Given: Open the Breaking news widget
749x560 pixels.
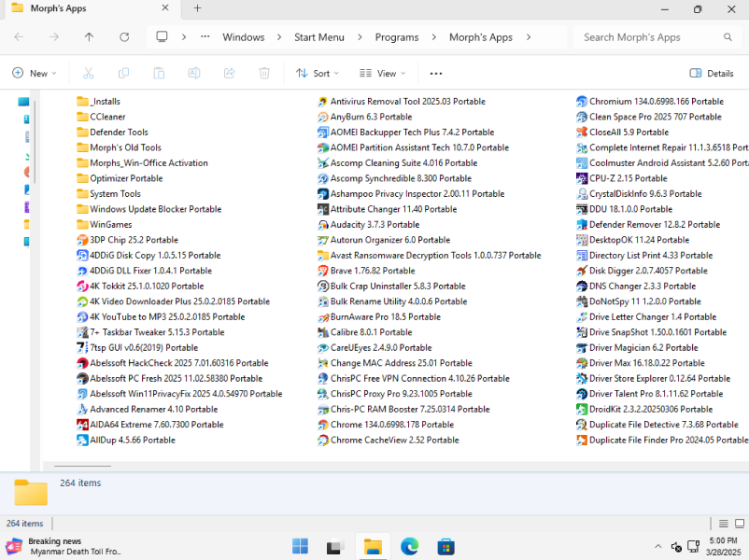Looking at the screenshot, I should (x=64, y=546).
